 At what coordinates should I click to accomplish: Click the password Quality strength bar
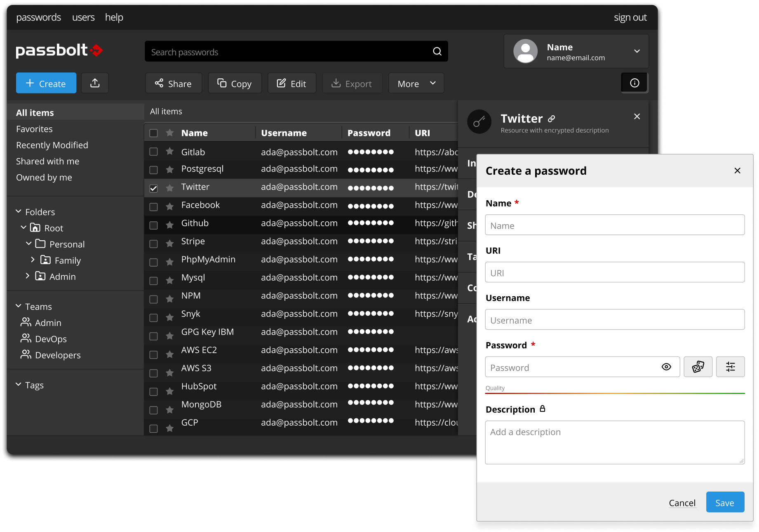coord(615,394)
